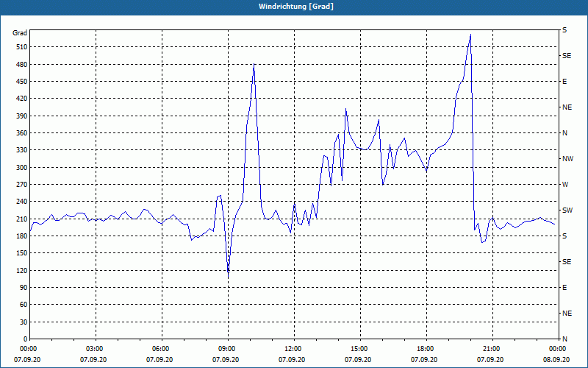The image size is (588, 368).
Task: Click the 240 y-axis value
Action: coord(22,202)
